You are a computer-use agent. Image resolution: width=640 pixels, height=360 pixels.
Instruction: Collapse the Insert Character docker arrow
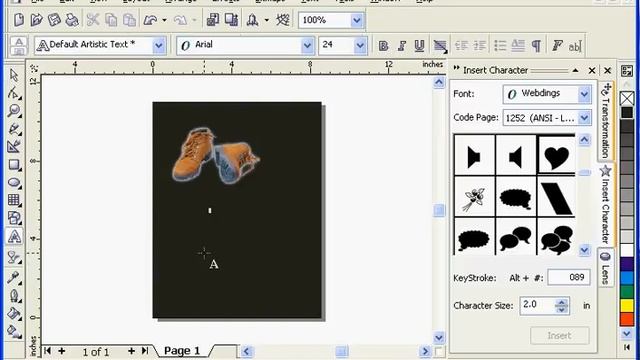(575, 70)
